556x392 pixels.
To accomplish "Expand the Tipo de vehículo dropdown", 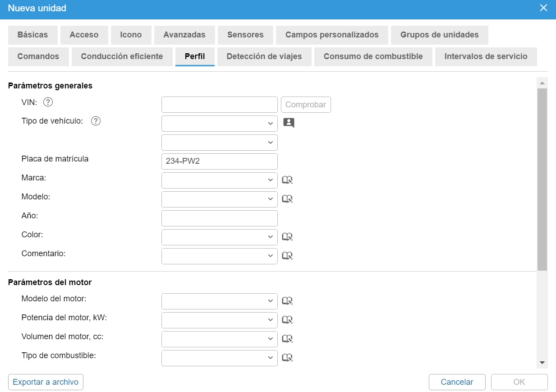I will [219, 124].
